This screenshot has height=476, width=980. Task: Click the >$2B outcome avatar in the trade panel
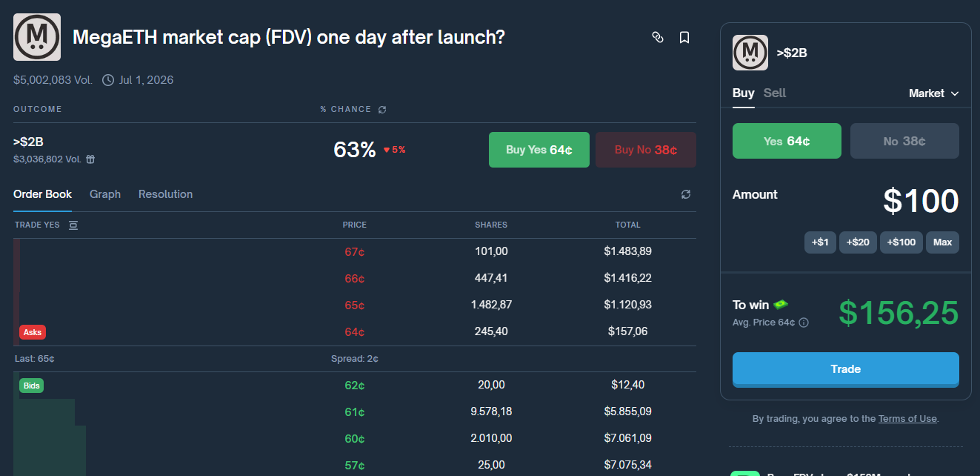(x=750, y=53)
